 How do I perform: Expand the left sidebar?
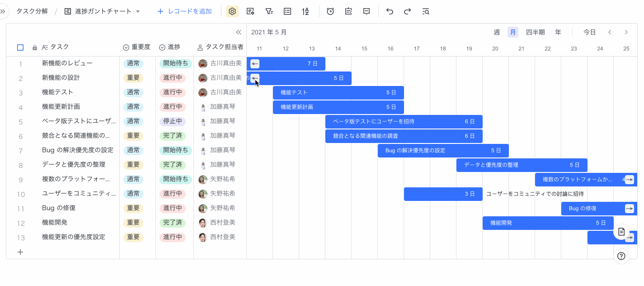(3, 11)
